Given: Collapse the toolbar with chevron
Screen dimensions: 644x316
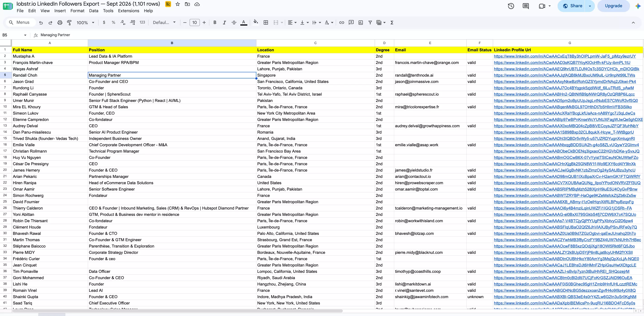Looking at the screenshot, I should (633, 22).
